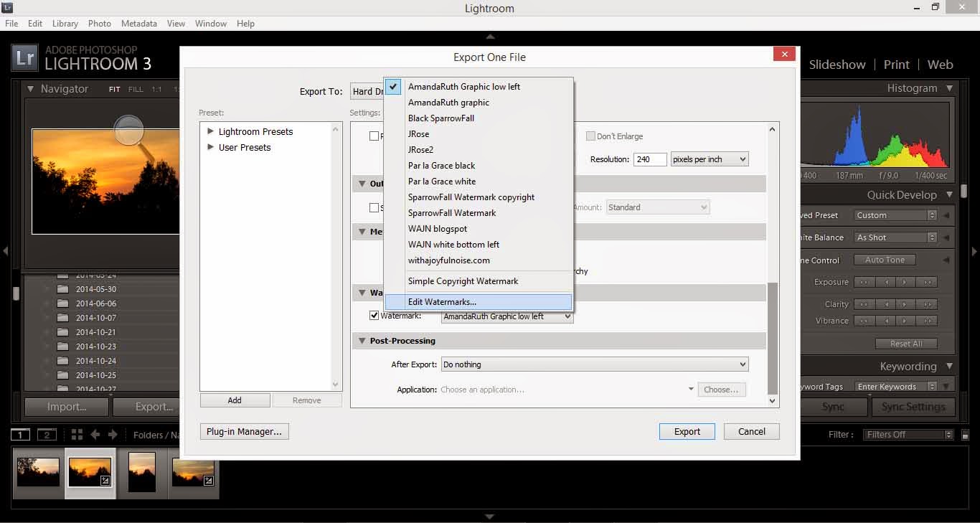Click the right panel collapse arrow at screen edge
980x523 pixels.
pos(974,251)
